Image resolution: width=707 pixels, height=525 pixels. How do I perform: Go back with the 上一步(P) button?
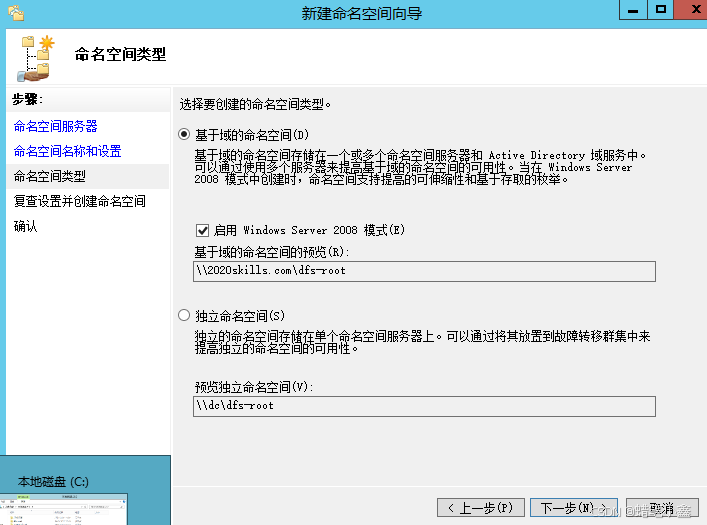coord(481,508)
